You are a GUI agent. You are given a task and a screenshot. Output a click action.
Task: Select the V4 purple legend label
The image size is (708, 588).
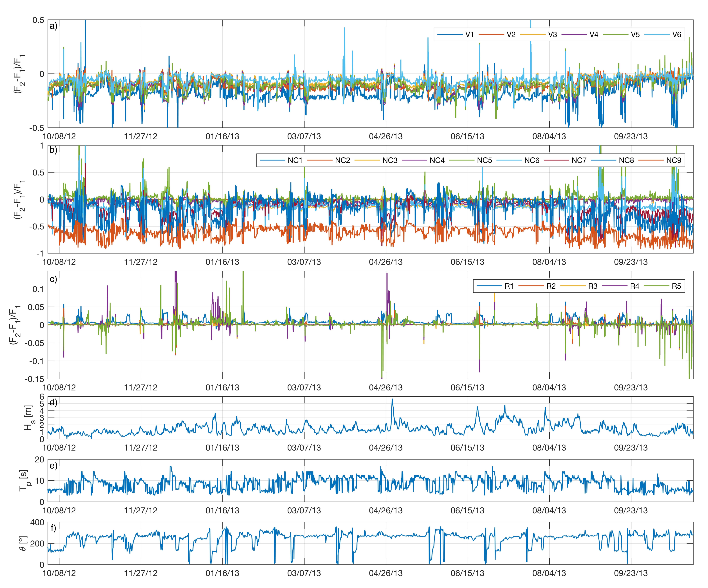point(594,34)
